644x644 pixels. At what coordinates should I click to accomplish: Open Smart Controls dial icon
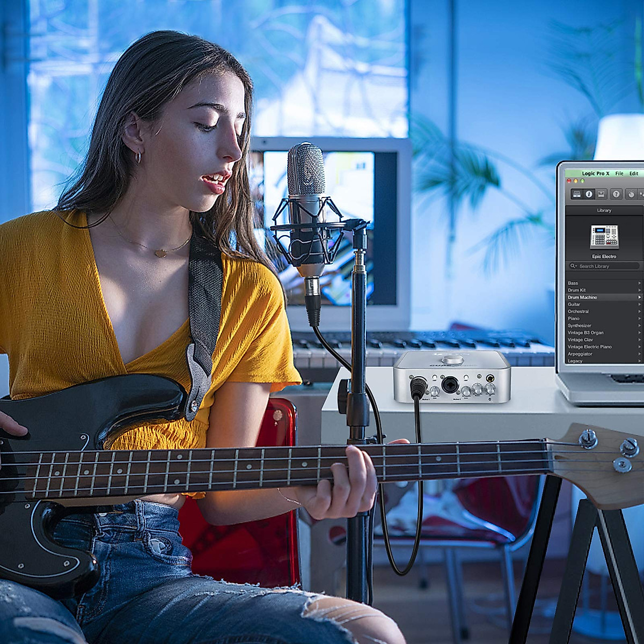pyautogui.click(x=632, y=194)
